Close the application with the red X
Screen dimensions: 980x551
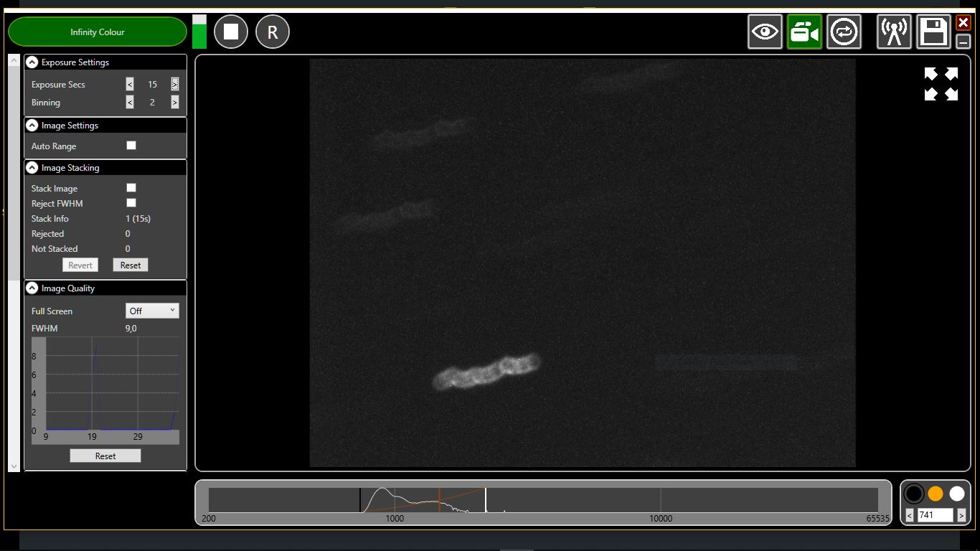(x=963, y=23)
